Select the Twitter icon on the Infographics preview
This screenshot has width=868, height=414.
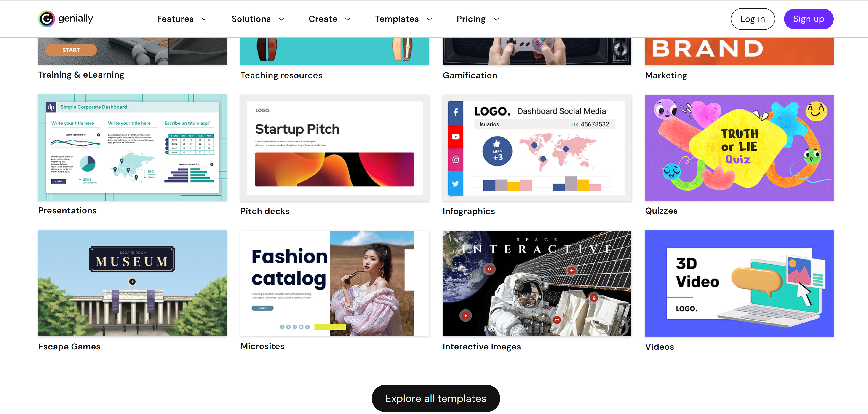[x=456, y=183]
